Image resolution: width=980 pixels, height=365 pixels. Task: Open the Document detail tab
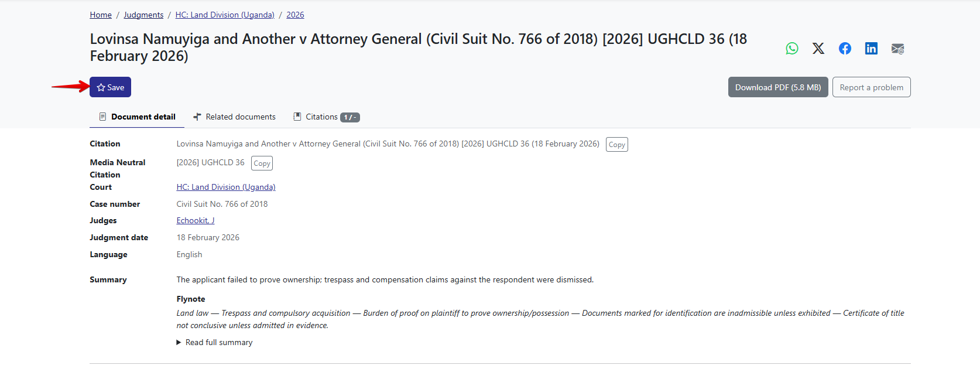pos(137,117)
